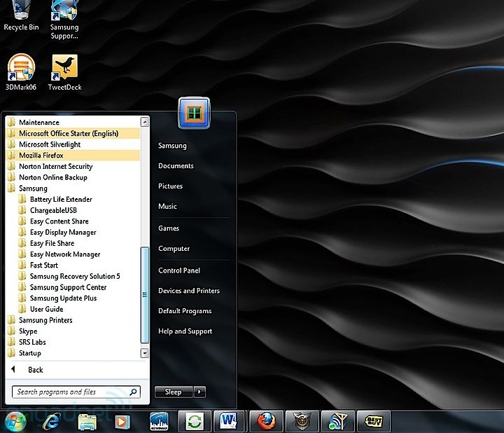Expand the Microsoft Silverlight folder
The width and height of the screenshot is (504, 433).
coord(73,144)
